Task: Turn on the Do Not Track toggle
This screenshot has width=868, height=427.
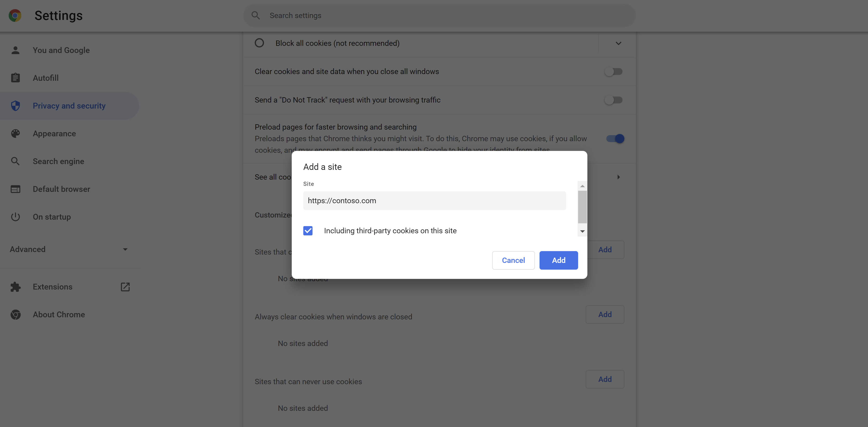Action: pyautogui.click(x=613, y=100)
